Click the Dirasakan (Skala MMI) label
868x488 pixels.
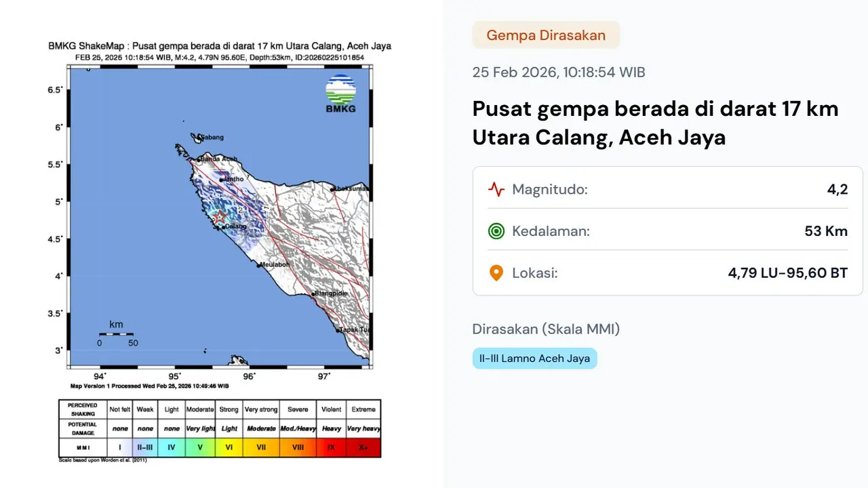(x=546, y=329)
